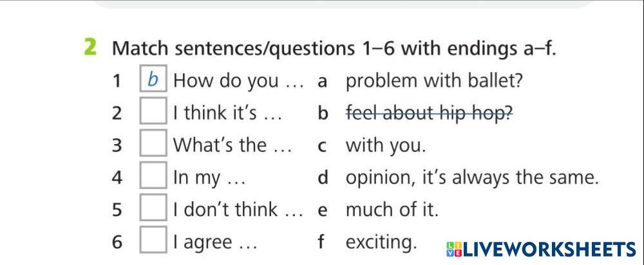Click the text 'I agree …'
644x265 pixels.
click(215, 242)
